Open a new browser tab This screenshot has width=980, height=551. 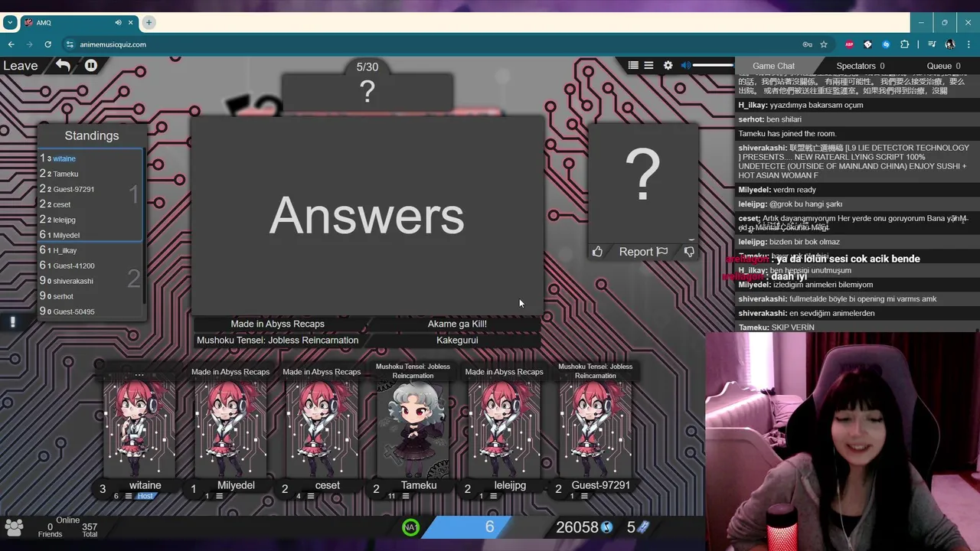(x=149, y=22)
